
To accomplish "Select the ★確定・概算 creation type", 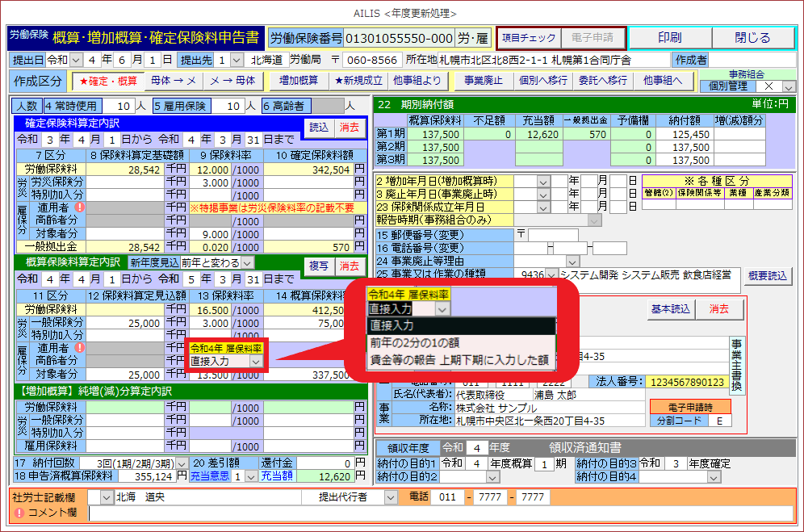I will click(x=107, y=81).
